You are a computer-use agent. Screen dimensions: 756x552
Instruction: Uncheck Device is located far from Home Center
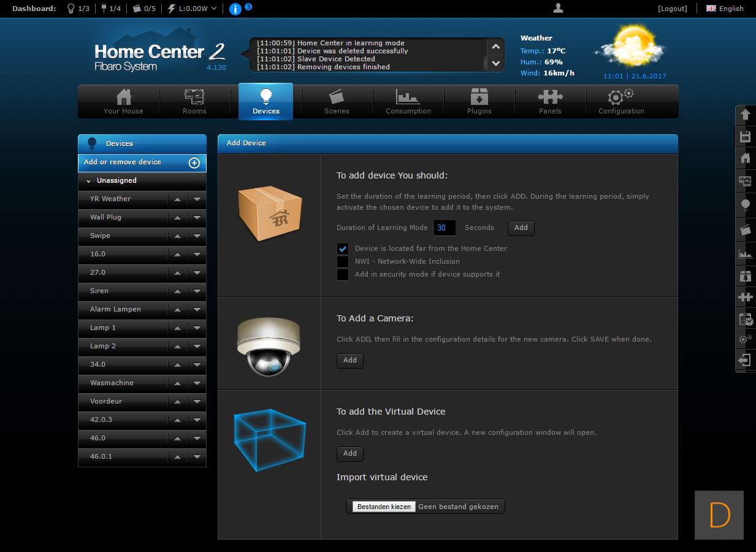pos(343,248)
